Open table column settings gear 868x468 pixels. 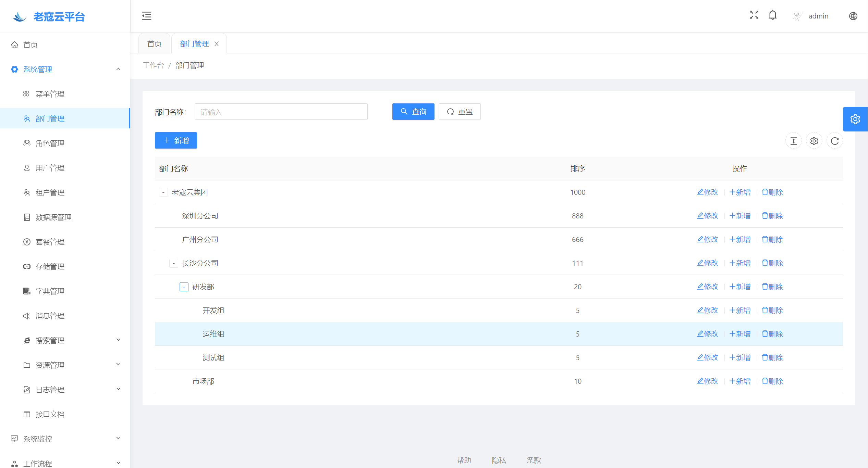tap(814, 141)
